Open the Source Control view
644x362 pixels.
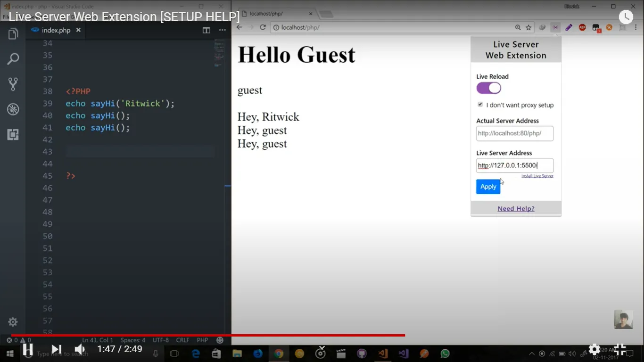tap(13, 84)
